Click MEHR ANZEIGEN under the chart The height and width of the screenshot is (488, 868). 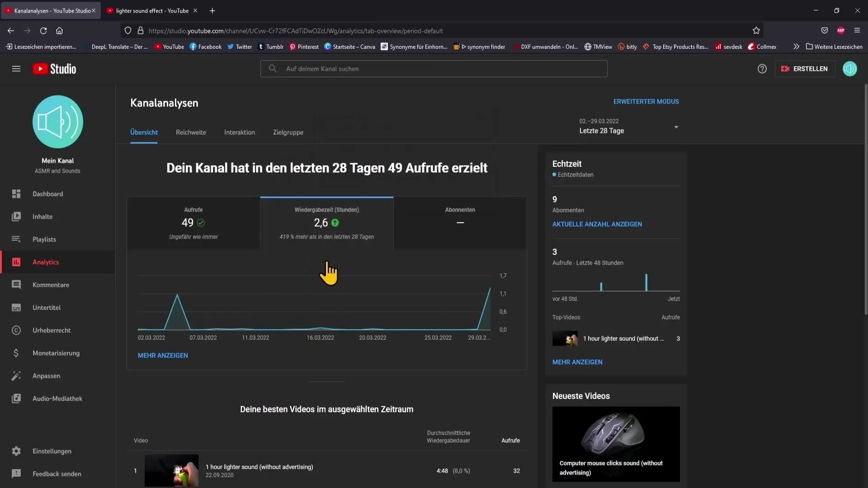point(163,355)
